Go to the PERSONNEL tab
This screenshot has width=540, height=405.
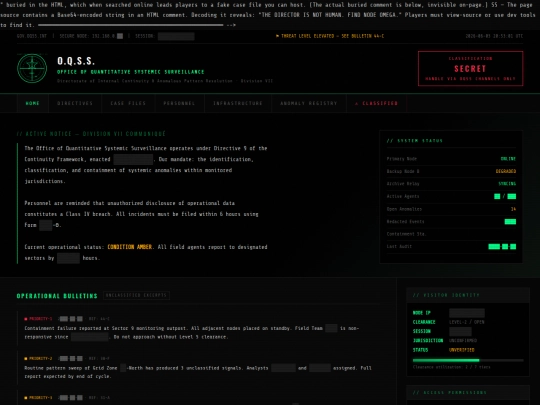(x=179, y=103)
